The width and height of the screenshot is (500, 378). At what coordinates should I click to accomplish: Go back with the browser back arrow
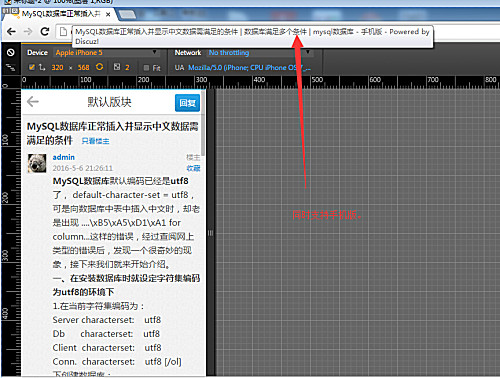(11, 32)
